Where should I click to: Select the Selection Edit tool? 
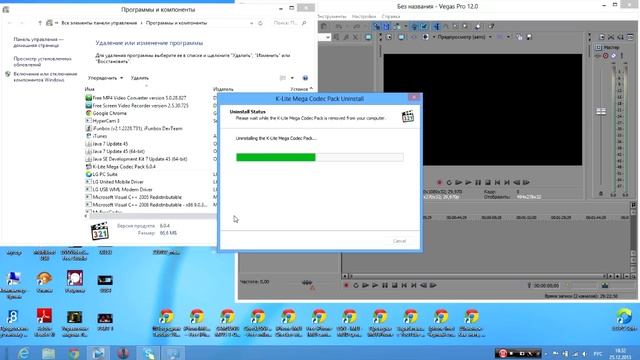click(456, 27)
